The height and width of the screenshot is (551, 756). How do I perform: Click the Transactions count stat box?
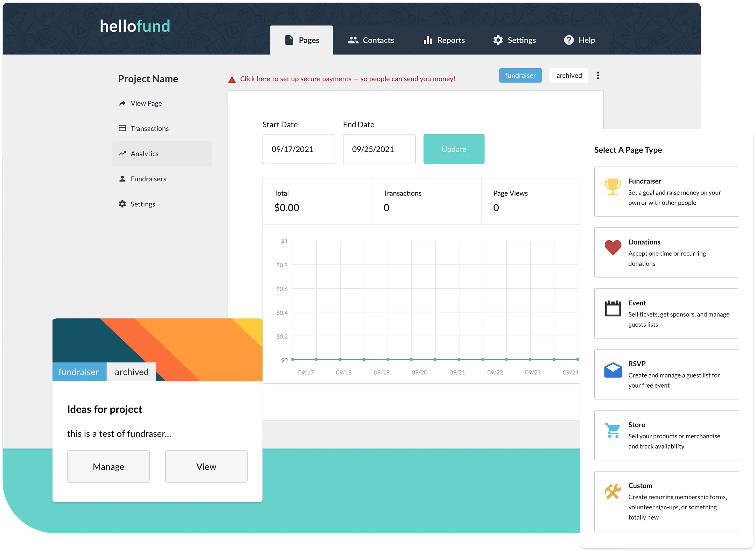[427, 201]
